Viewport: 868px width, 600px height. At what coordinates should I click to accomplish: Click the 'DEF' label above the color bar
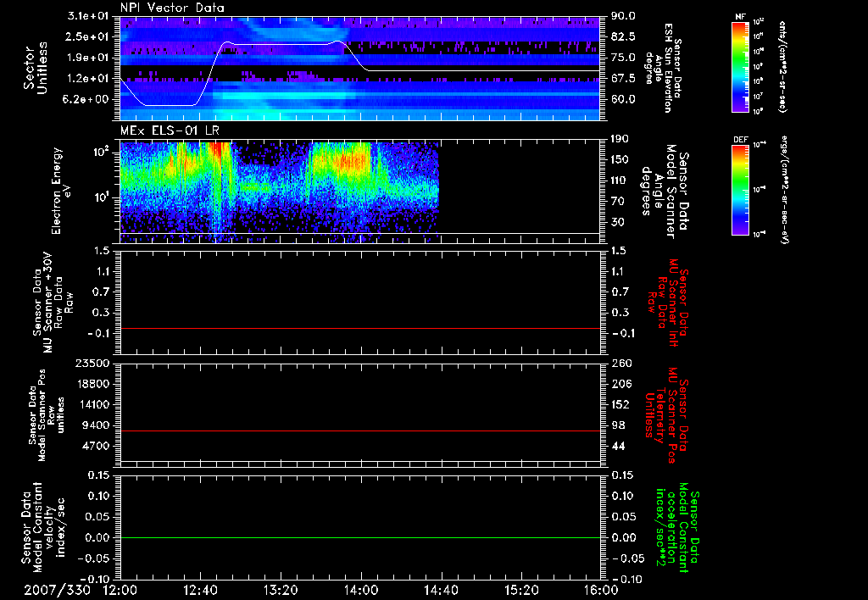click(x=741, y=140)
